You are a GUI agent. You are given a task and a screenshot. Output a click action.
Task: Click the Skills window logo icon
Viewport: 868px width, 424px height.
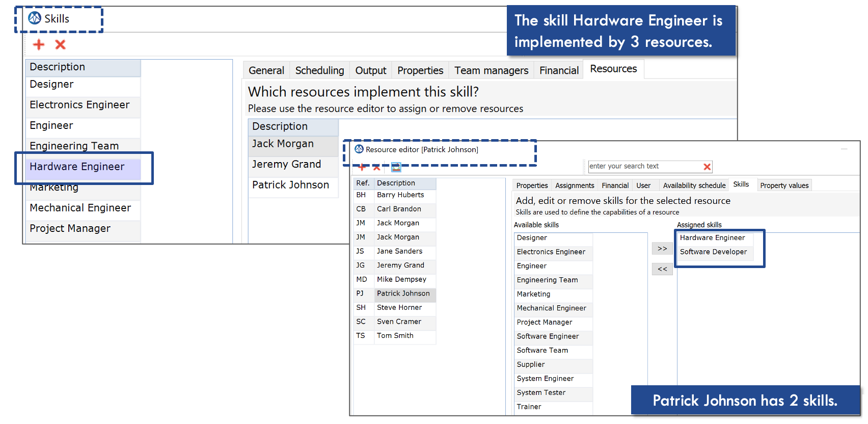[x=35, y=18]
